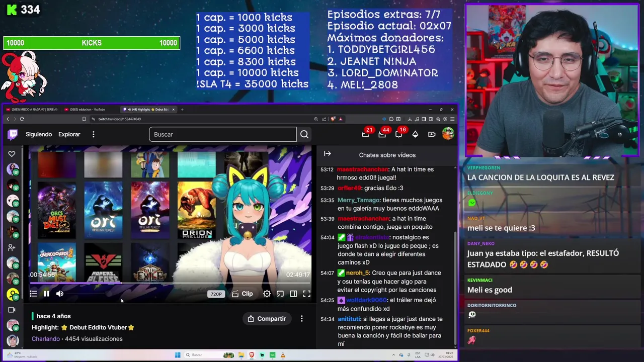Jump to chat timestamp 53:29
644x362 pixels.
point(327,188)
